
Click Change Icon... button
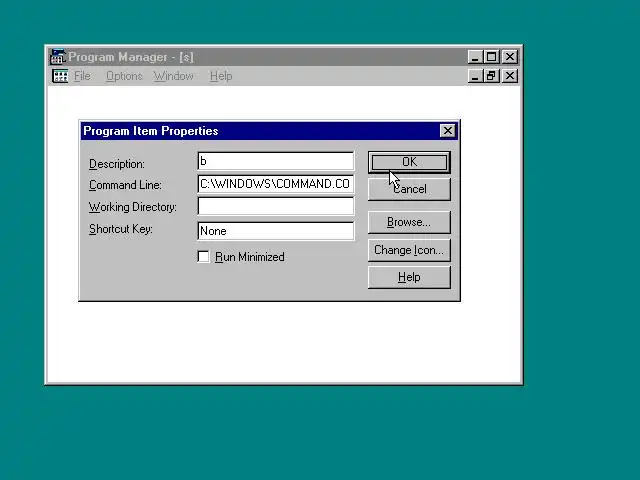(x=409, y=250)
